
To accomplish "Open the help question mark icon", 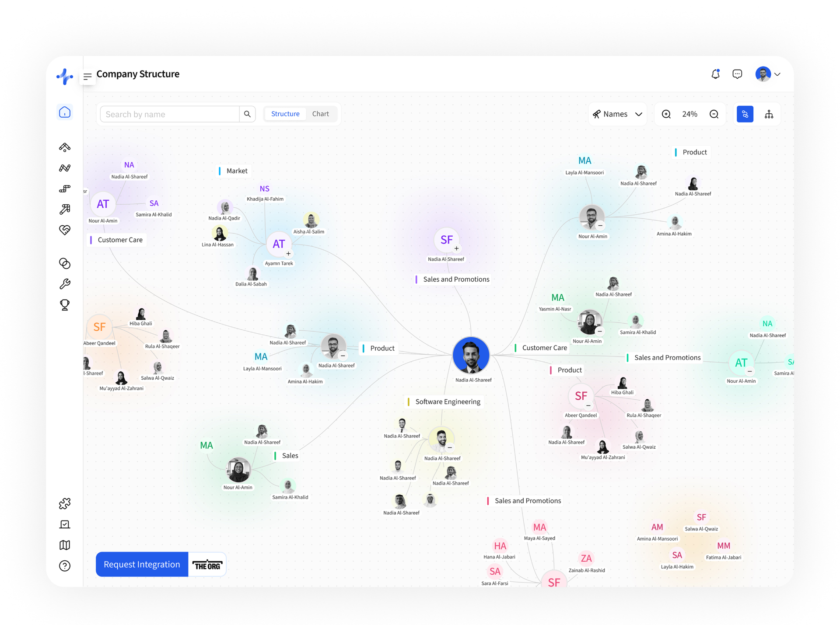I will pos(65,566).
